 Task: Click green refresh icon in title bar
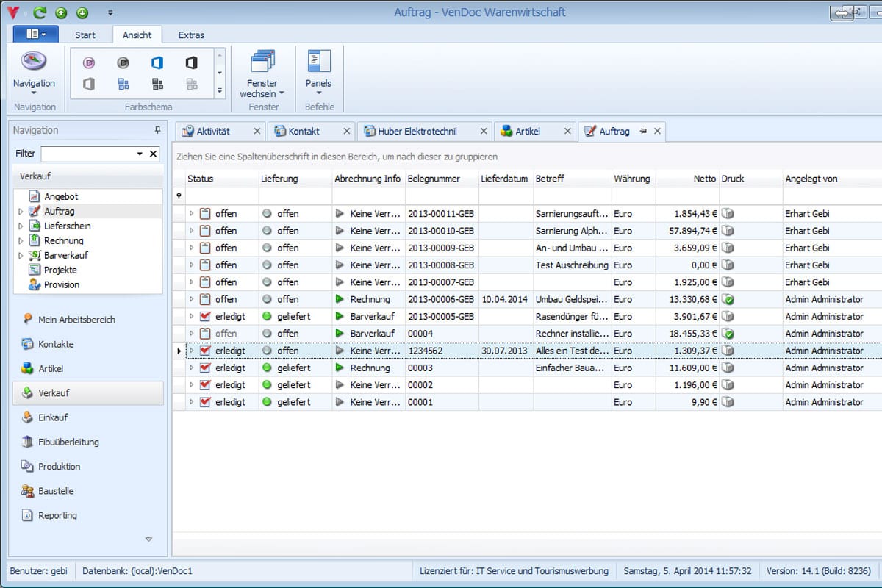coord(40,12)
